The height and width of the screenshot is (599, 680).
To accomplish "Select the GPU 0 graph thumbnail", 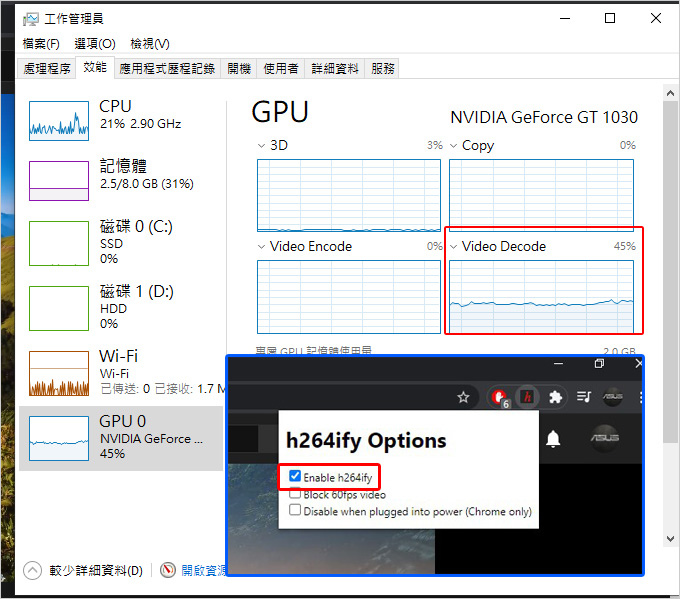I will (x=59, y=438).
